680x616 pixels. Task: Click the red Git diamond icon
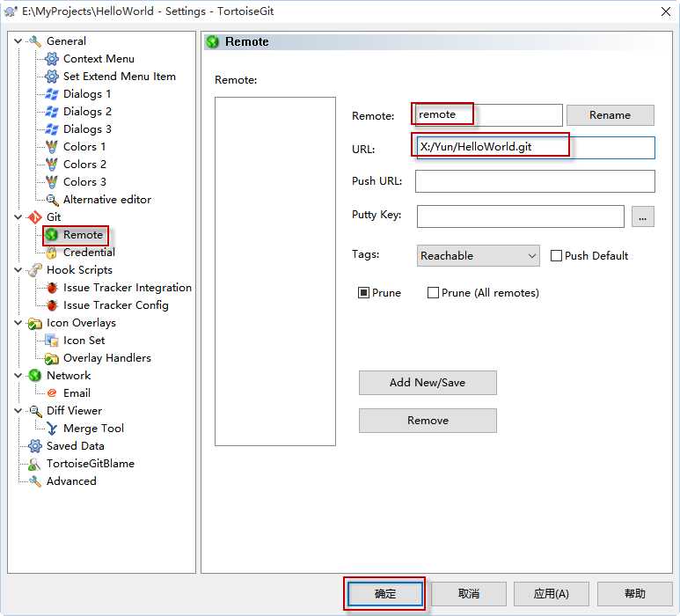(34, 217)
